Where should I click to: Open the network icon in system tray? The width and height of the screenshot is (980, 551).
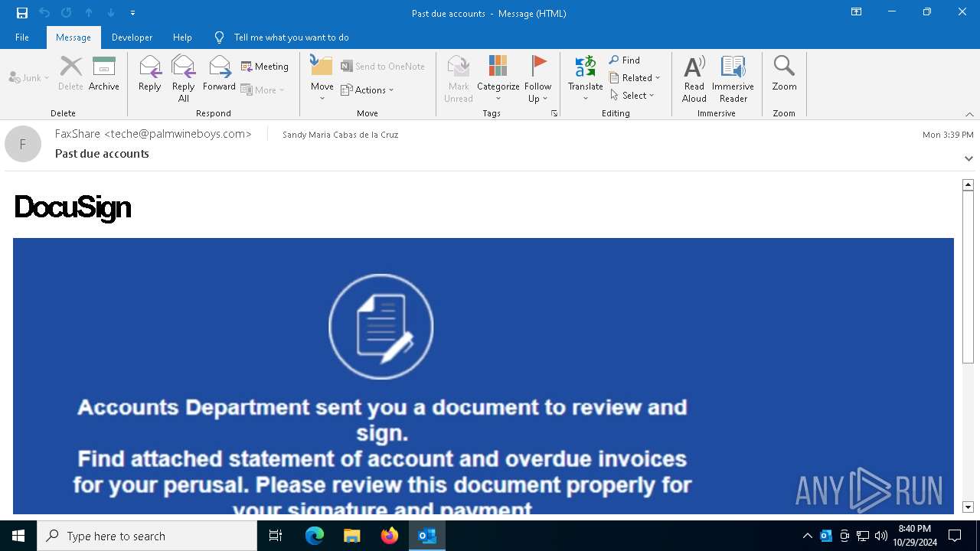863,536
